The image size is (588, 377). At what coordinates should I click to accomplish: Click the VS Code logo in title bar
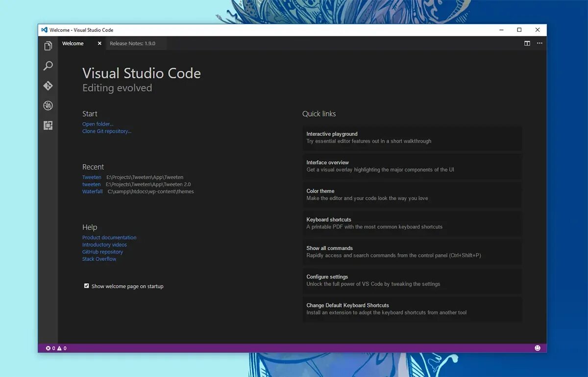click(44, 30)
